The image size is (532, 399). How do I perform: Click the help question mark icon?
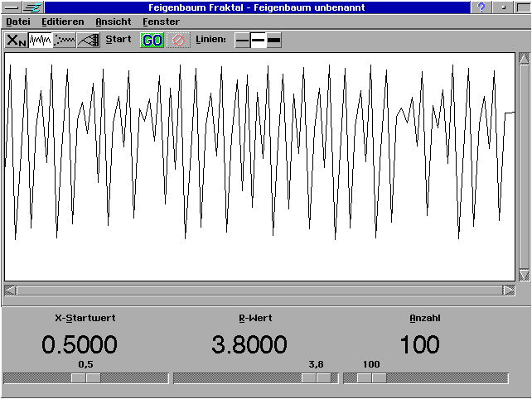pyautogui.click(x=481, y=7)
